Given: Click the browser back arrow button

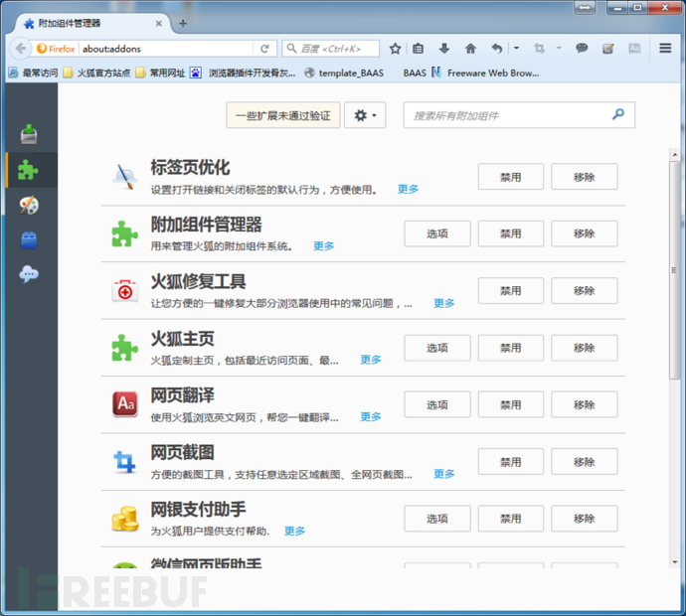Looking at the screenshot, I should 20,48.
